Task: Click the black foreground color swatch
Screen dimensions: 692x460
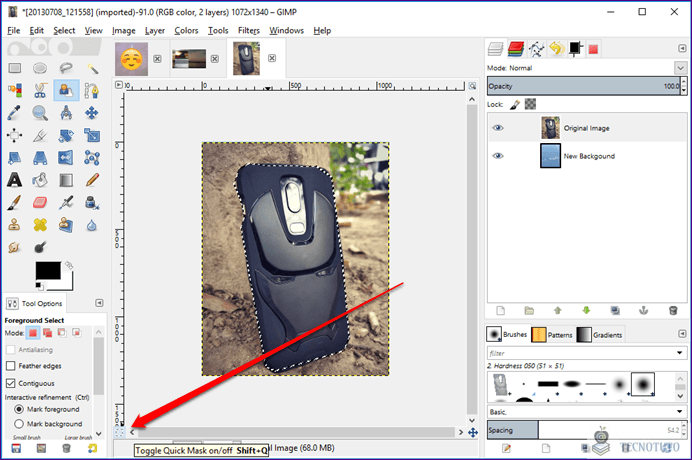Action: tap(48, 270)
